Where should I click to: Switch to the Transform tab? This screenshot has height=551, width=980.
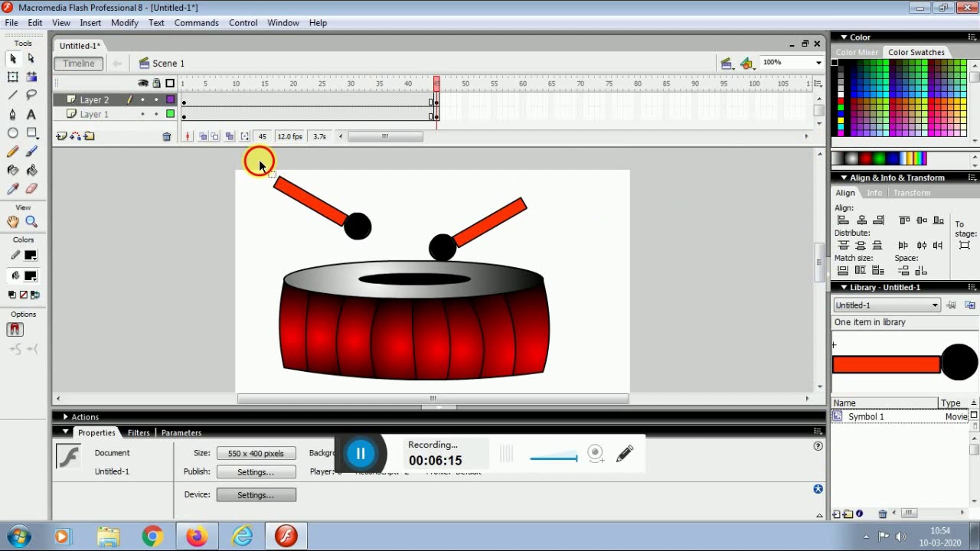(x=911, y=193)
